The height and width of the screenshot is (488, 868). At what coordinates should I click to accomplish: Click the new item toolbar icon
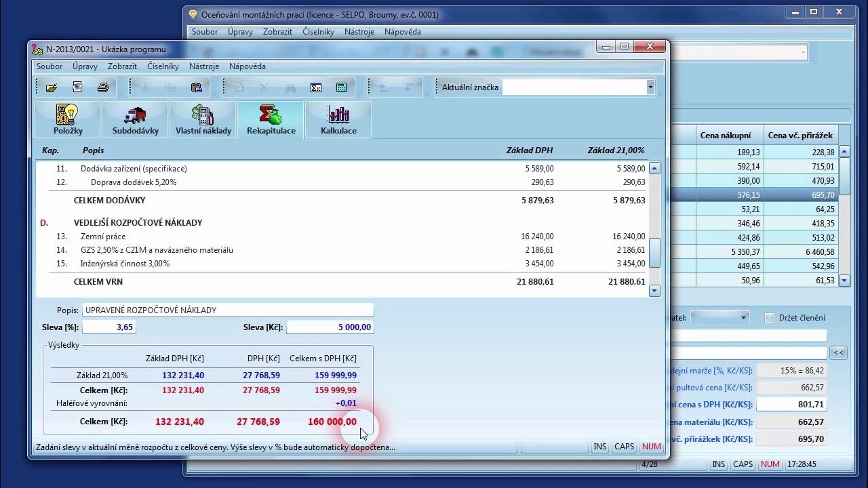[239, 87]
